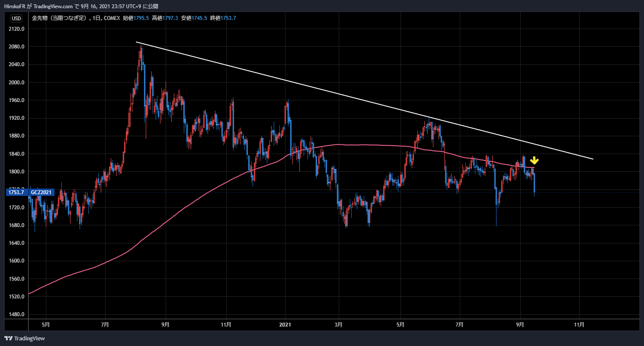Viewport: 644px width, 346px height.
Task: Click the HirokoFR author name in the header
Action: [x=16, y=6]
